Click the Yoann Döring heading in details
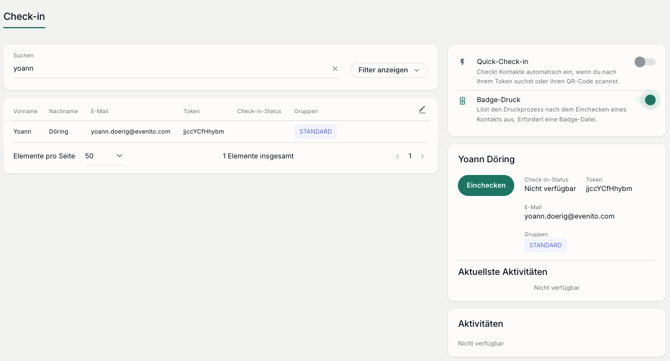 486,159
